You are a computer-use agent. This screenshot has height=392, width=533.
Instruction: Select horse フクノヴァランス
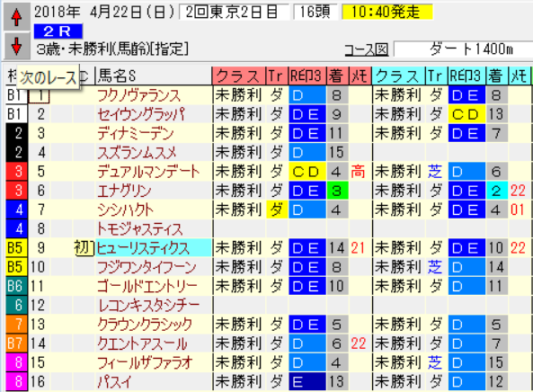pos(138,95)
